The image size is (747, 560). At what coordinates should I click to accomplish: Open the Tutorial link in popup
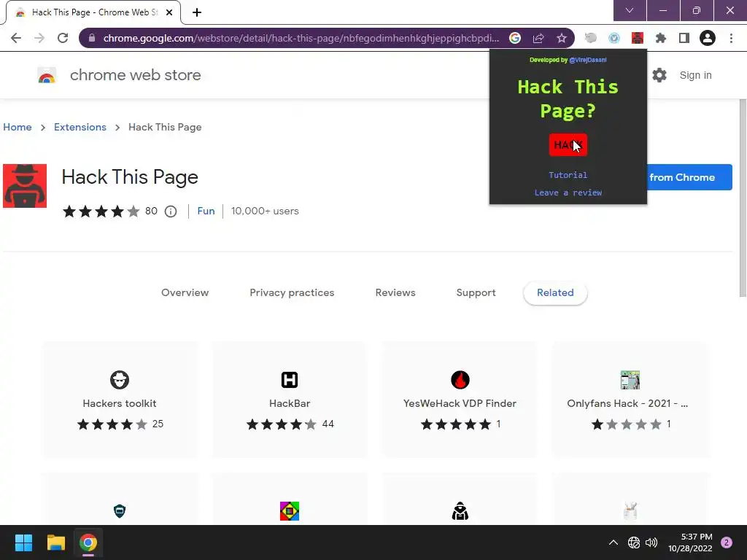pos(568,175)
